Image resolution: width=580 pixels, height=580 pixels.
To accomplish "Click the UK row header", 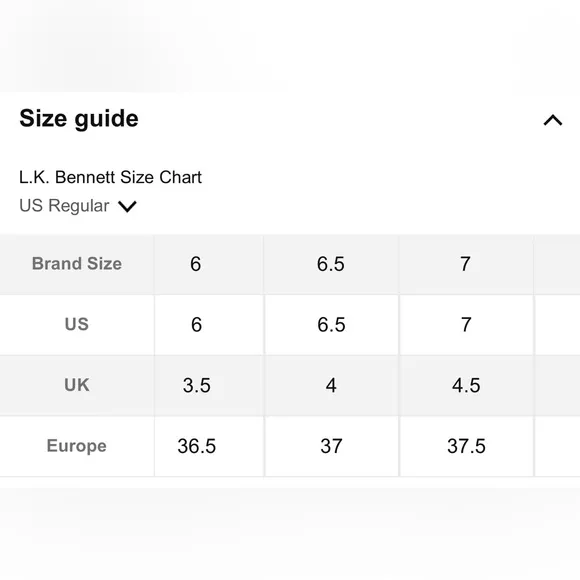I will (77, 385).
